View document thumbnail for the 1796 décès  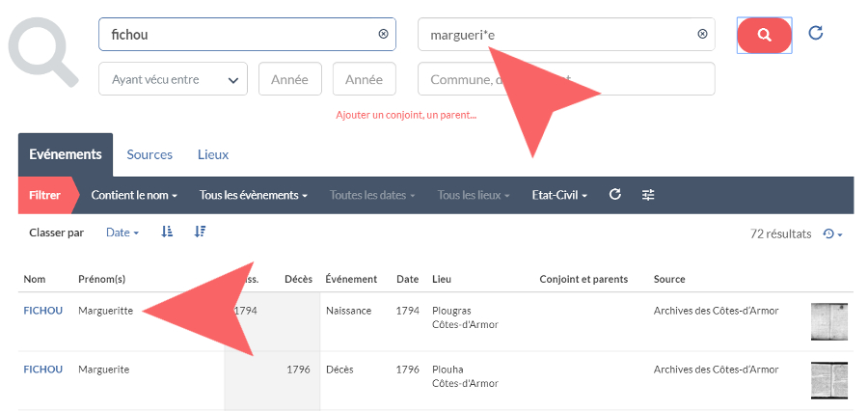[828, 380]
